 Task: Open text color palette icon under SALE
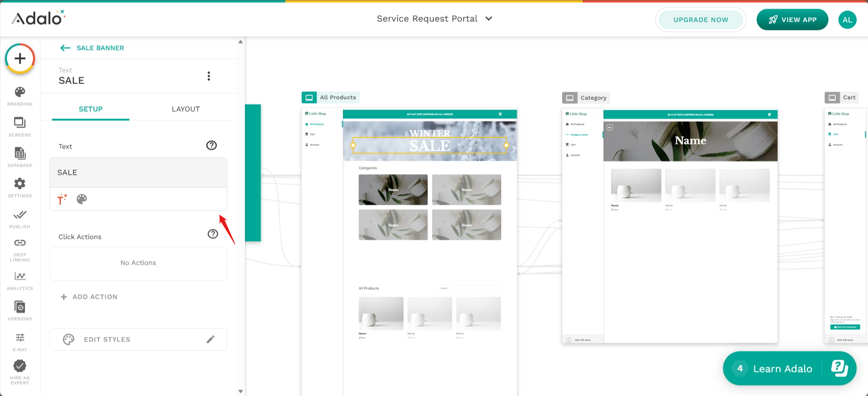[82, 199]
